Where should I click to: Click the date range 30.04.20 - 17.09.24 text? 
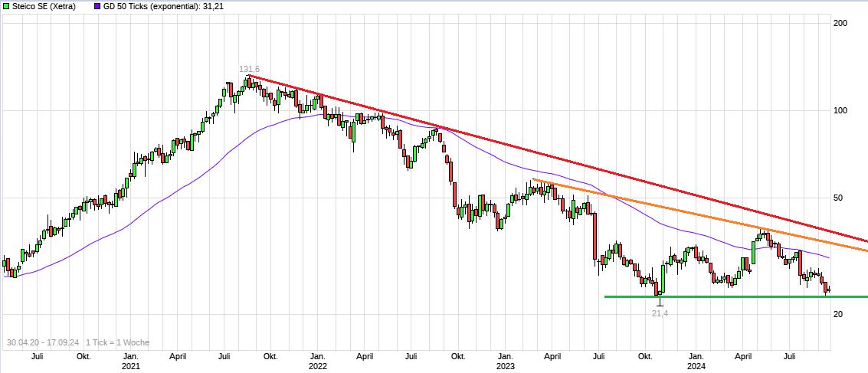[x=42, y=342]
